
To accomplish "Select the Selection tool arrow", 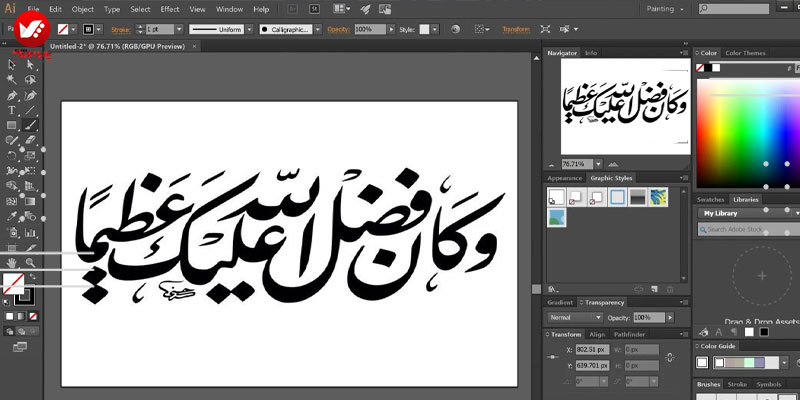I will [x=12, y=64].
